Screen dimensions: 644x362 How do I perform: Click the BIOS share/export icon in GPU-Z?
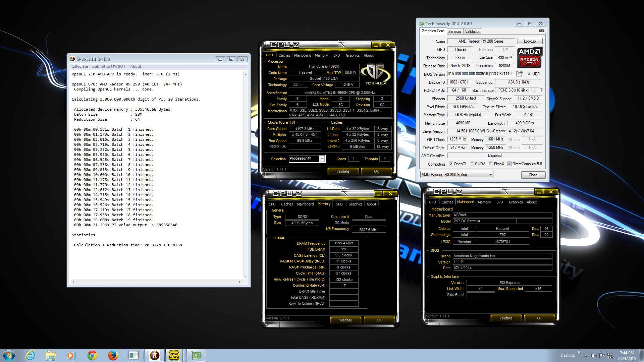pos(519,74)
